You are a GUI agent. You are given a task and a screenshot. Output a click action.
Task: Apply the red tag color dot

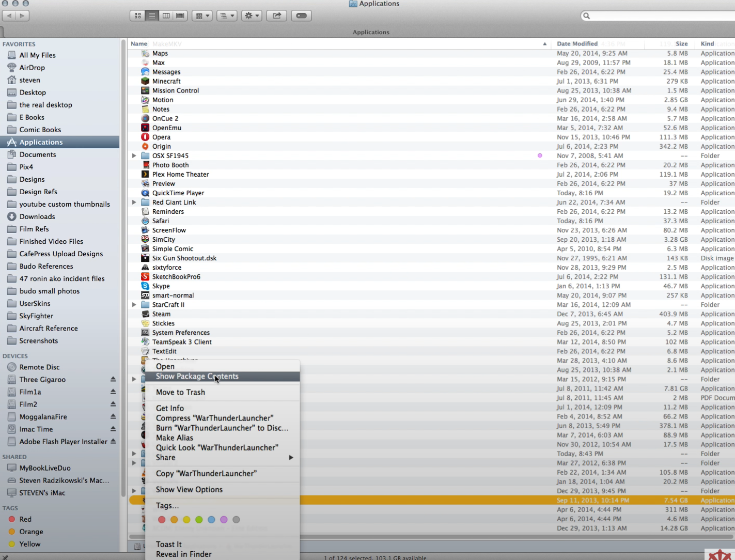coord(162,520)
